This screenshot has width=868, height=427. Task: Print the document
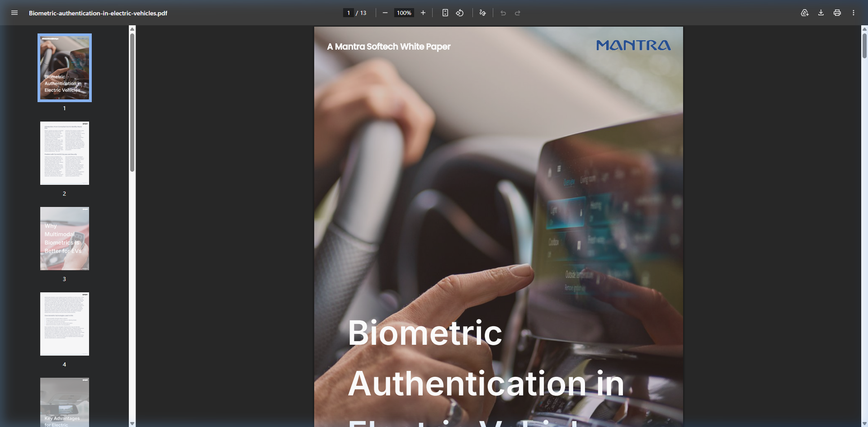[x=837, y=13]
